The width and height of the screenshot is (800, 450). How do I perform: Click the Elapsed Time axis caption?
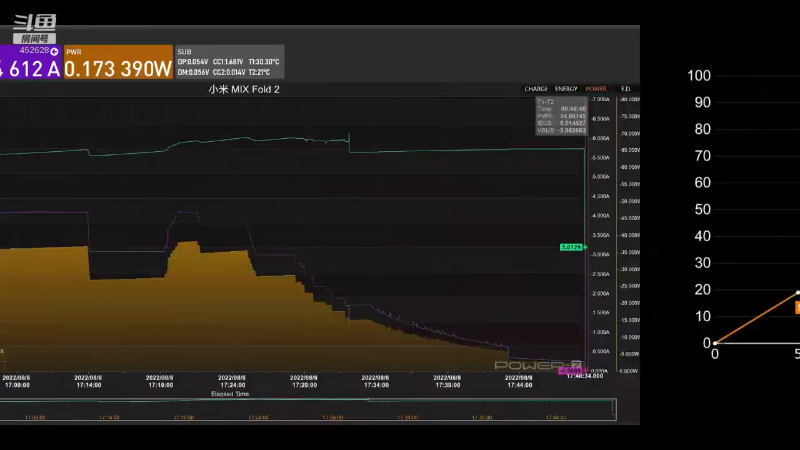[x=230, y=394]
